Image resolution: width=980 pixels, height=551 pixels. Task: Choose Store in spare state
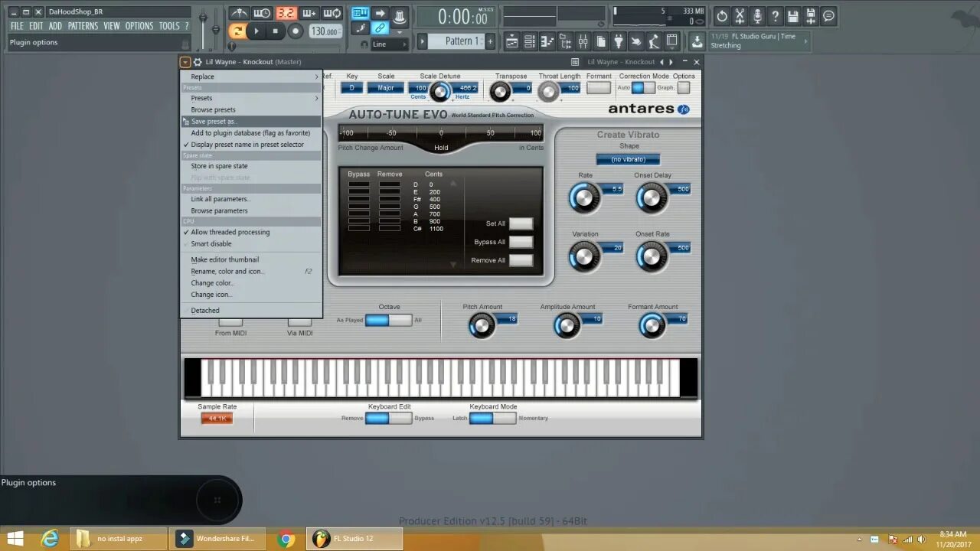251,165
